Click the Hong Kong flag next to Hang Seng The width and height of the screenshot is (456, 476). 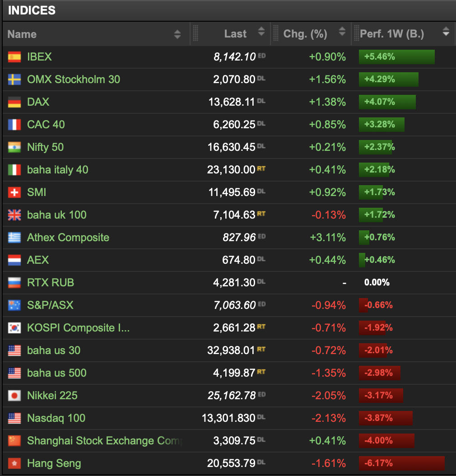[14, 463]
